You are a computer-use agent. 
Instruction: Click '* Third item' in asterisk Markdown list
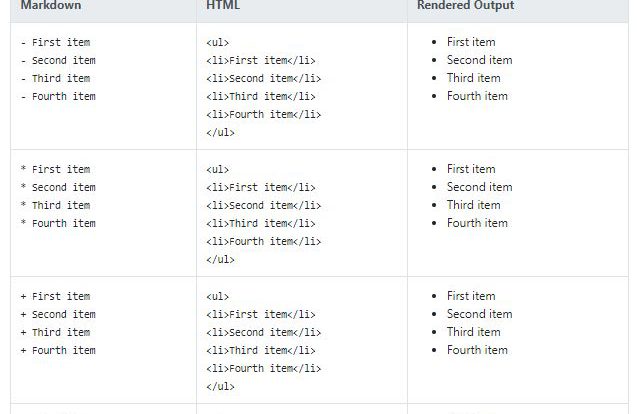click(56, 205)
